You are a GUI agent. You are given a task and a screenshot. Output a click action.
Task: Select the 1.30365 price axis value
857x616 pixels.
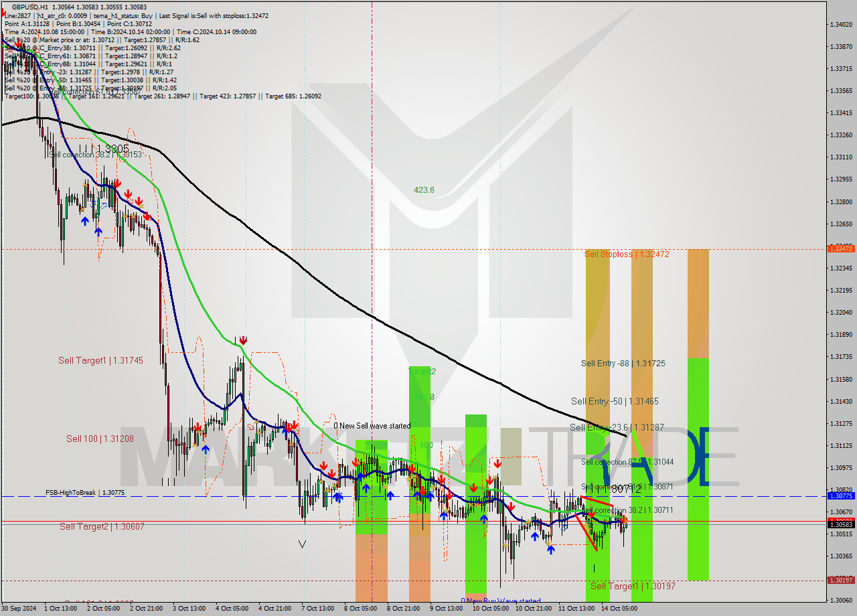pos(841,556)
